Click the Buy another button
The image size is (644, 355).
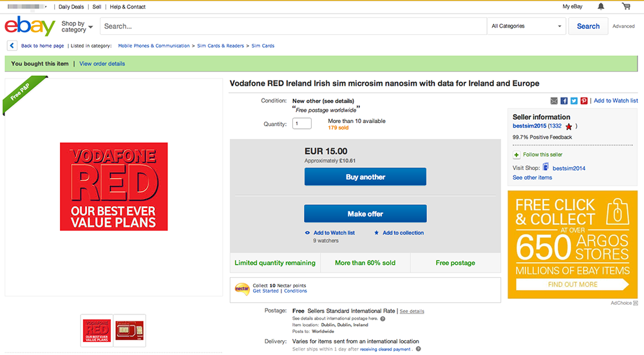(x=365, y=177)
